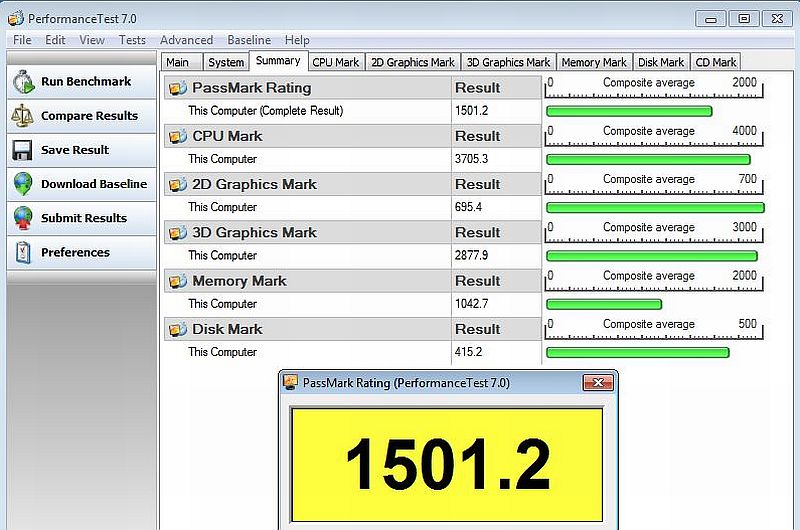Open the CD Mark tab
This screenshot has height=530, width=800.
[716, 62]
